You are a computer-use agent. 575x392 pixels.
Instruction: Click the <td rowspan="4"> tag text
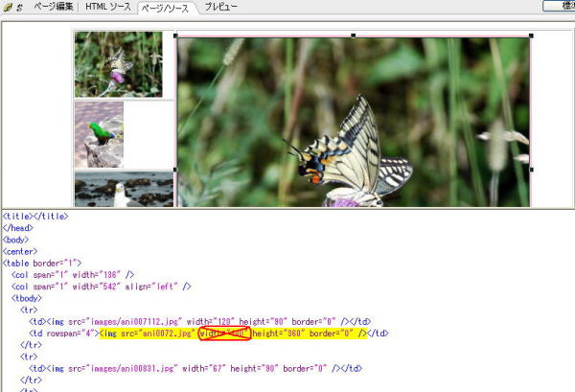click(64, 334)
